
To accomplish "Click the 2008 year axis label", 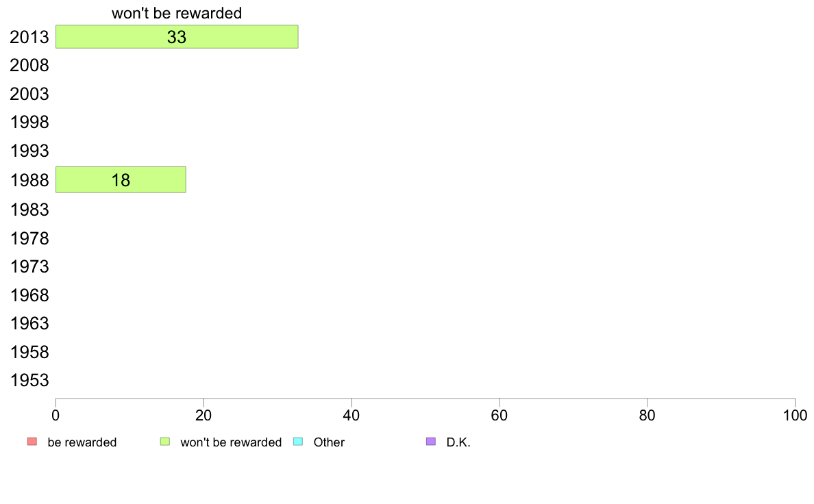I will (x=29, y=66).
